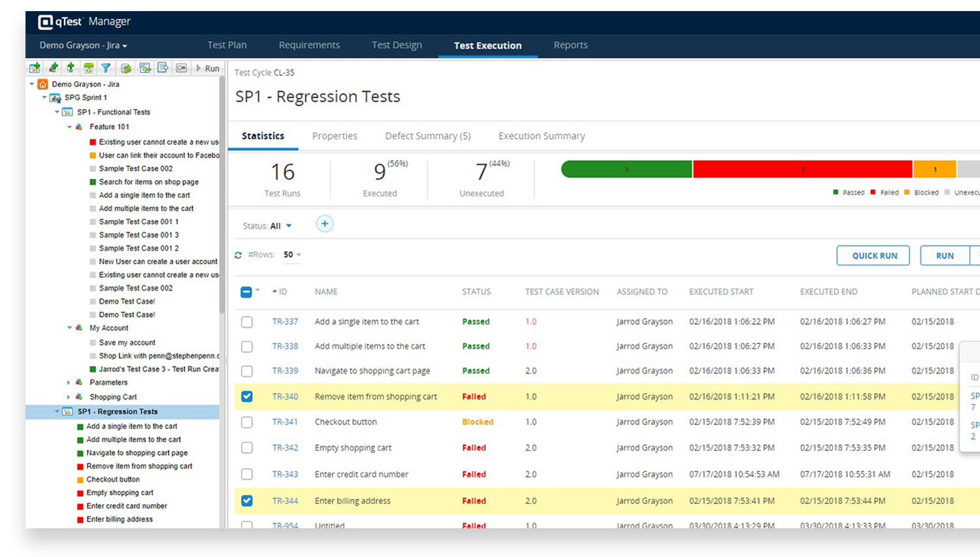The height and width of the screenshot is (557, 980).
Task: Click the export toolbar icon with blue arrow
Action: pyautogui.click(x=163, y=68)
